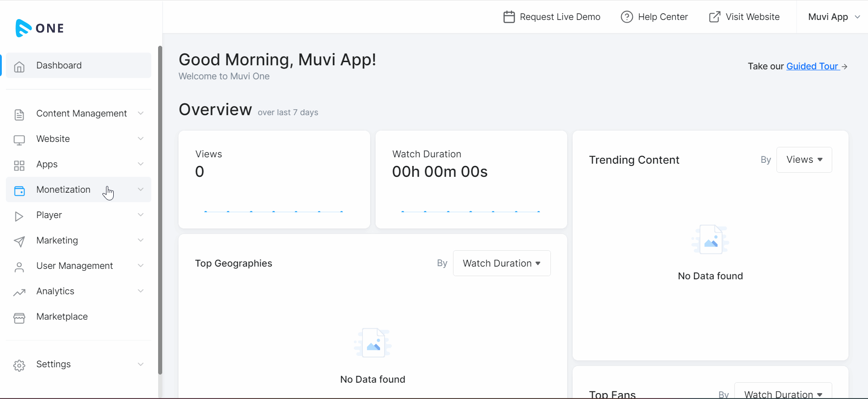The image size is (868, 399).
Task: Select the User Management menu label
Action: [x=75, y=266]
